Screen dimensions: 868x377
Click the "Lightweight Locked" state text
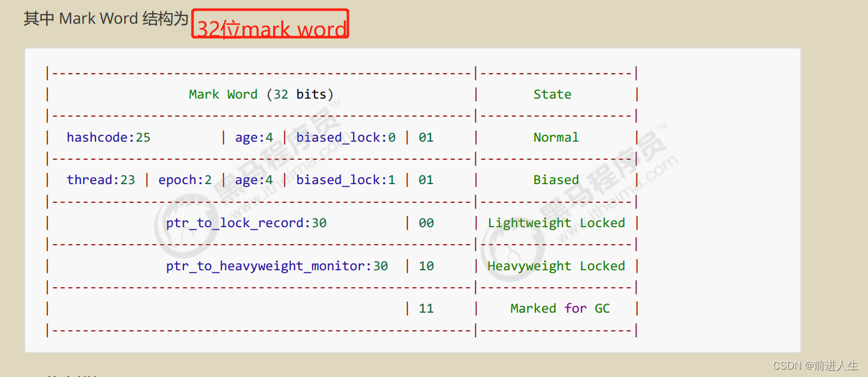point(557,223)
